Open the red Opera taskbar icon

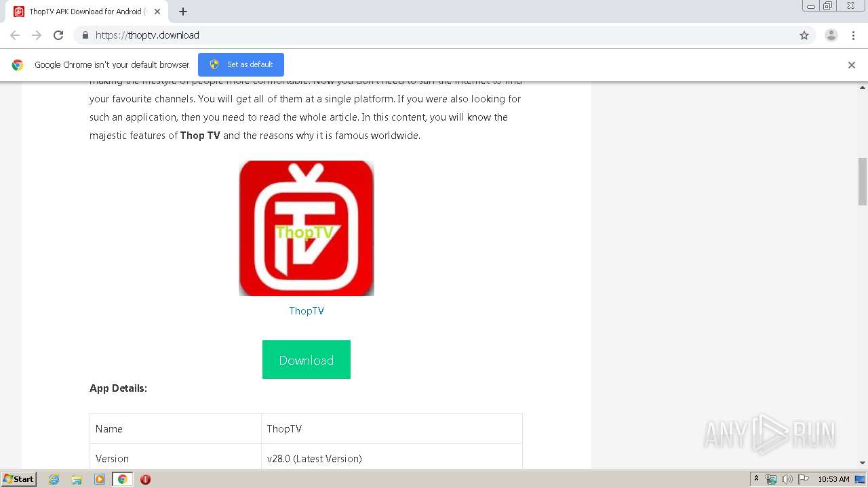point(145,479)
